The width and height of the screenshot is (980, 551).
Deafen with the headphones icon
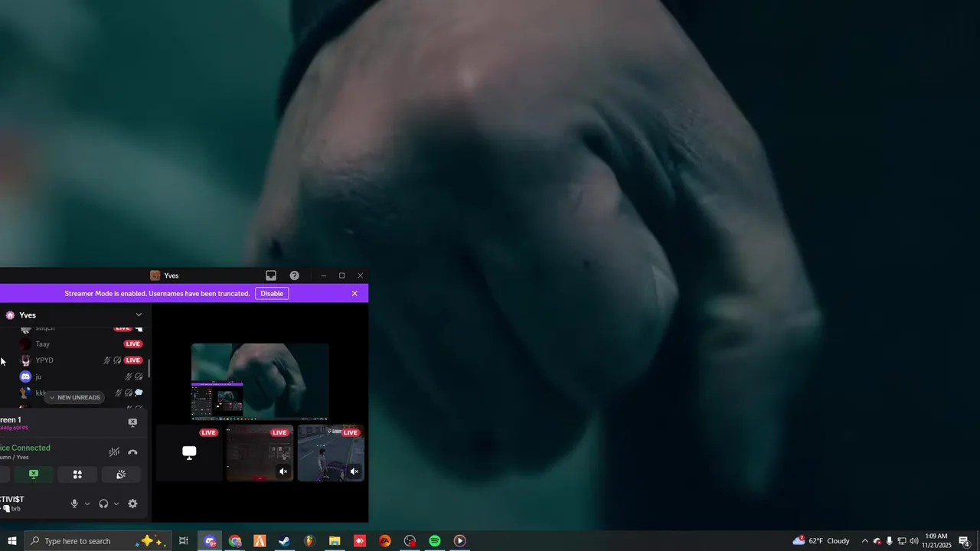tap(103, 504)
